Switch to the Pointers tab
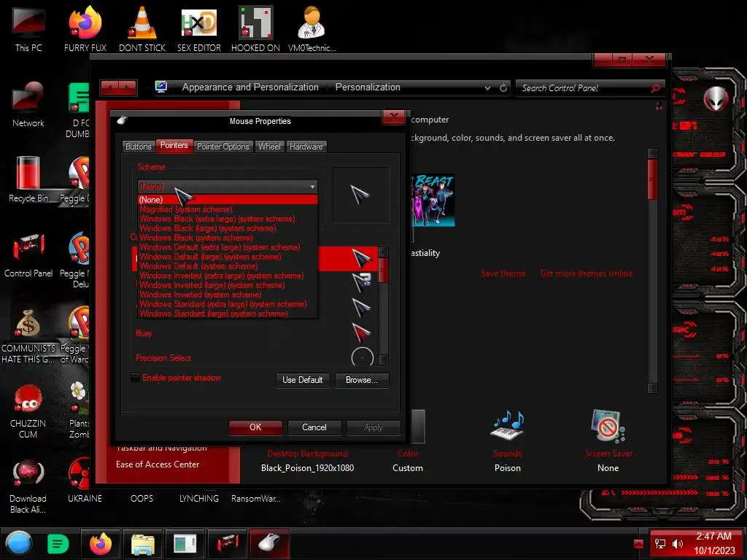 tap(174, 145)
